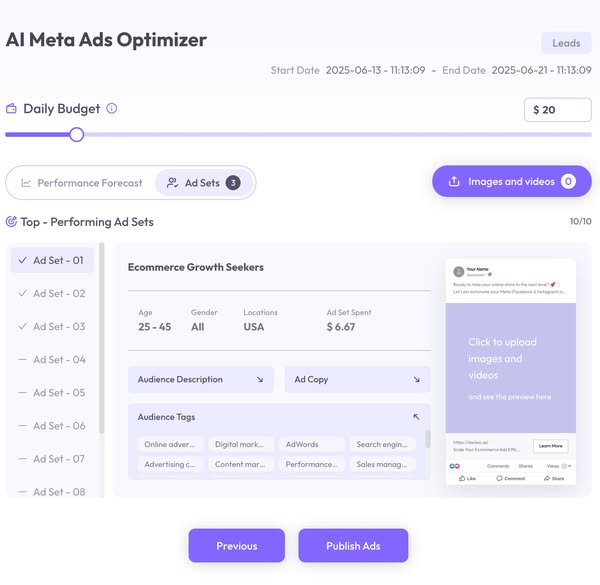Click the upload icon on Images and videos
Viewport: 600px width, 585px height.
(454, 182)
